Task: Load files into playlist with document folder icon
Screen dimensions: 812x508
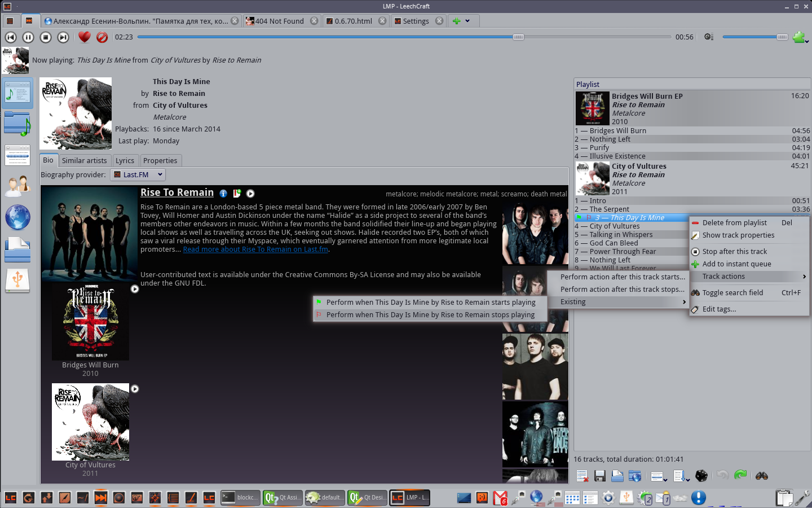Action: tap(617, 476)
